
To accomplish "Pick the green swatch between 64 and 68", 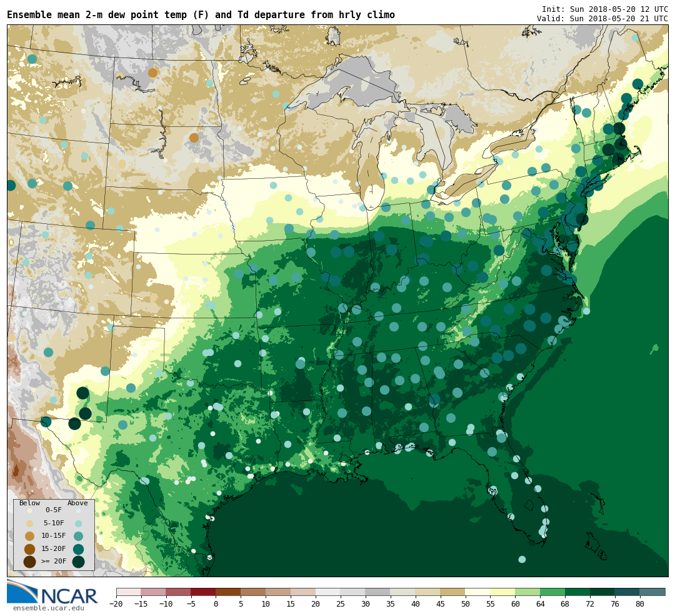I will (x=552, y=592).
